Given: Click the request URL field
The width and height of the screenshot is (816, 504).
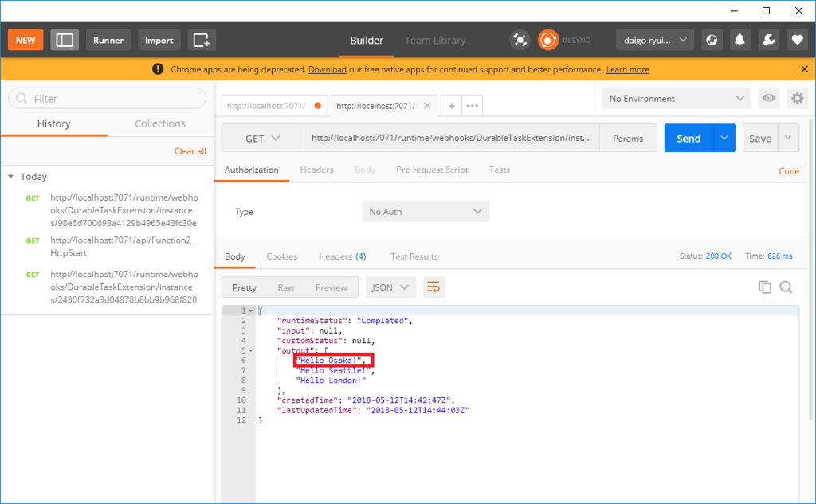Looking at the screenshot, I should coord(451,139).
